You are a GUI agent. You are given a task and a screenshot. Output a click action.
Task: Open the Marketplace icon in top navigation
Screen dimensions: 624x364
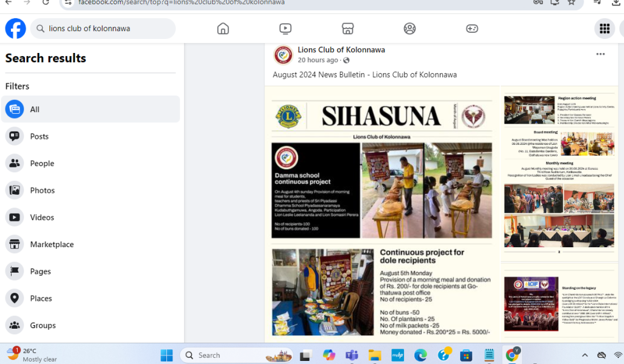click(x=348, y=29)
